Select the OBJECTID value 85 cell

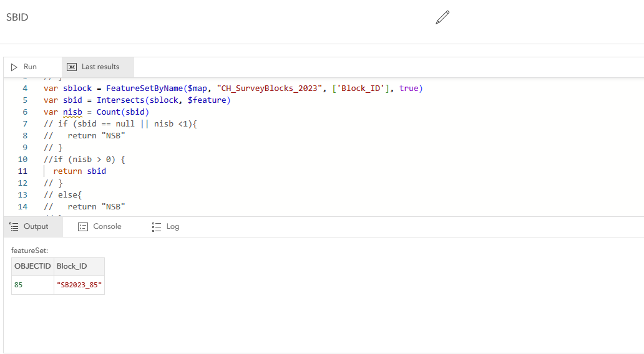pyautogui.click(x=19, y=285)
